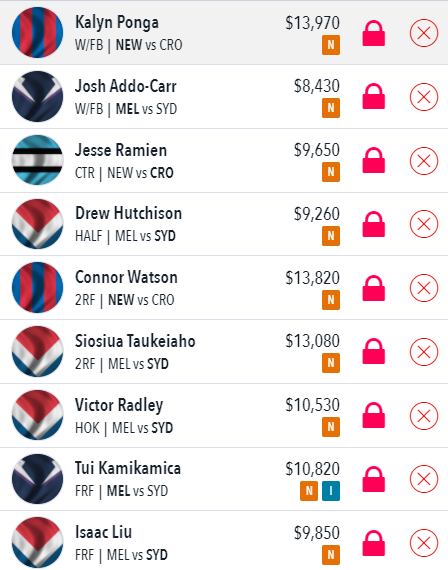Click Tui Kamikamica's team jersey thumbnail
448x570 pixels.
click(x=37, y=479)
